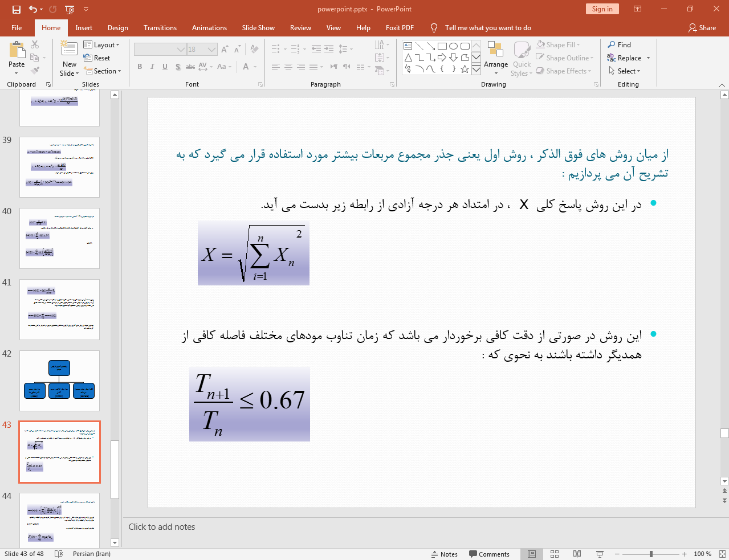Click the Undo arrow icon

33,9
